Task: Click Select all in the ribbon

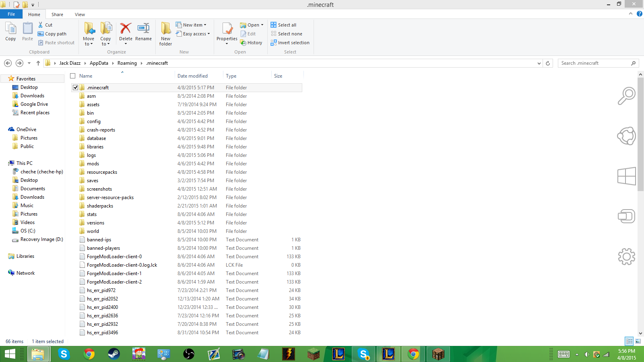Action: pos(283,25)
